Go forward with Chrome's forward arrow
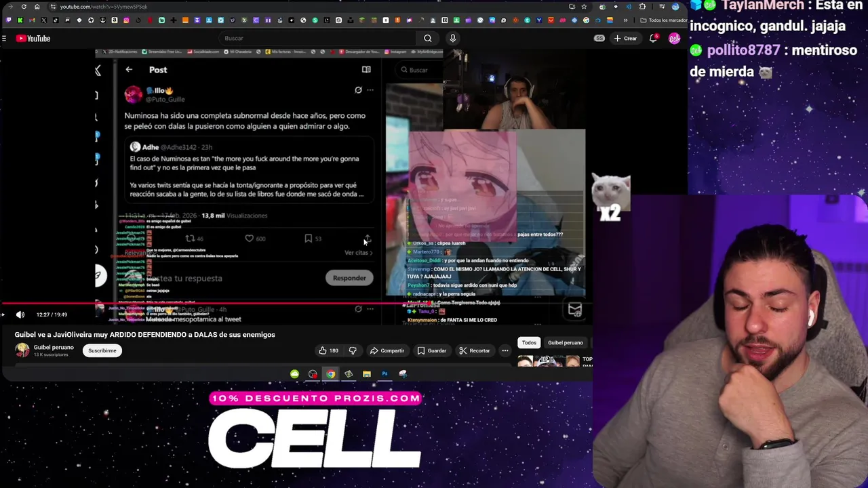The image size is (868, 488). [12, 7]
